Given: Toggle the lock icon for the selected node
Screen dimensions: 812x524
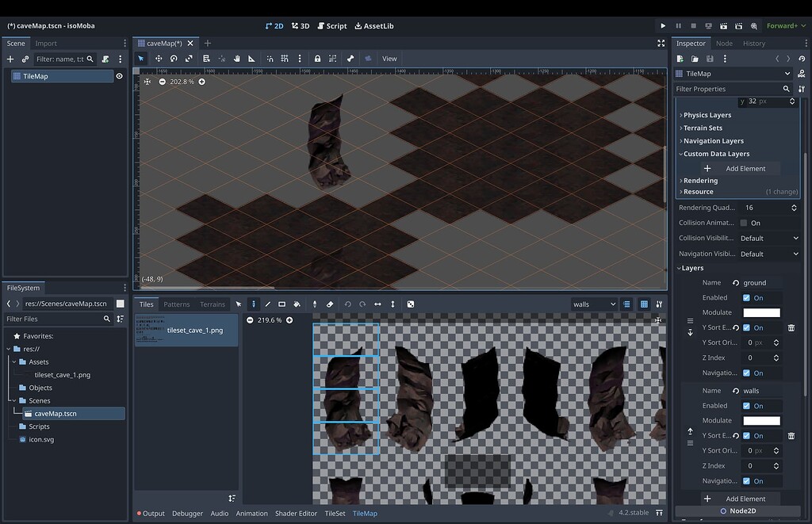Looking at the screenshot, I should coord(318,58).
